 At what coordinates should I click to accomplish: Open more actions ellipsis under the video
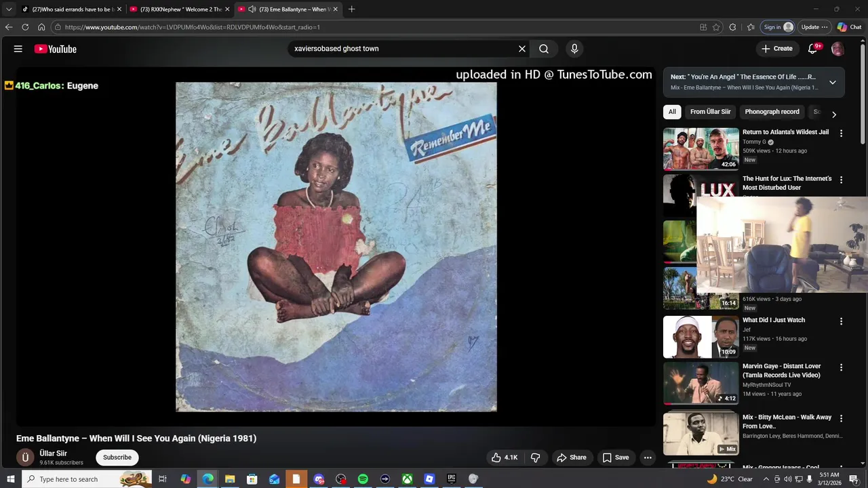[648, 457]
